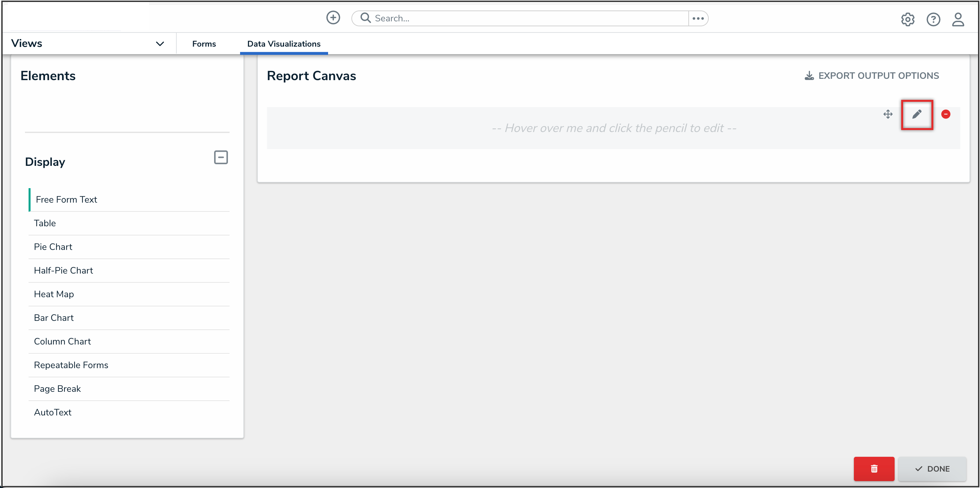Click inside the Search field
This screenshot has height=488, width=980.
[525, 18]
